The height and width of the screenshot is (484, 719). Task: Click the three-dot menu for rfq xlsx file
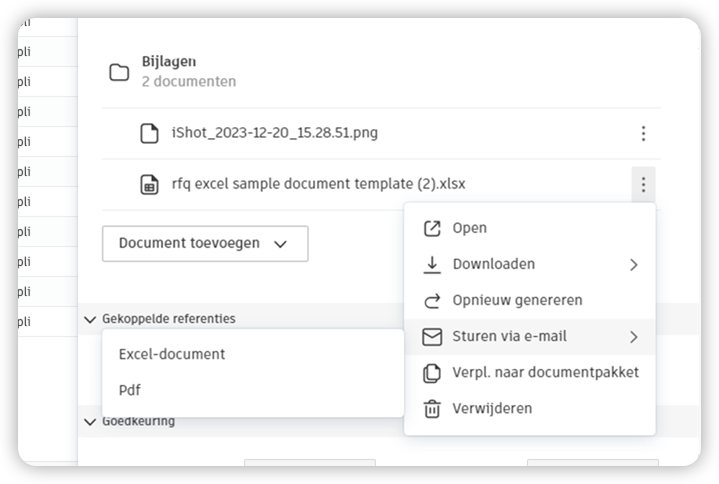tap(643, 184)
